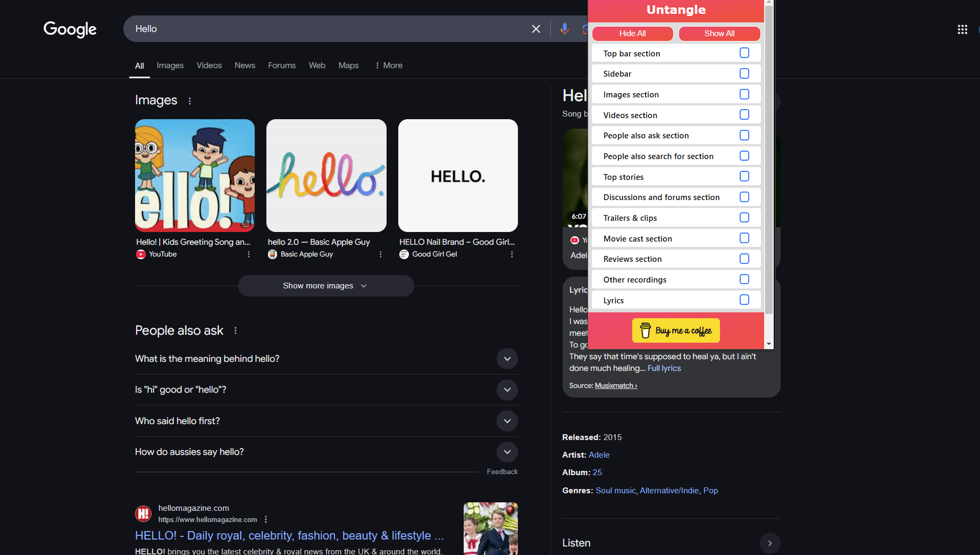Switch to the Web tab

[317, 65]
